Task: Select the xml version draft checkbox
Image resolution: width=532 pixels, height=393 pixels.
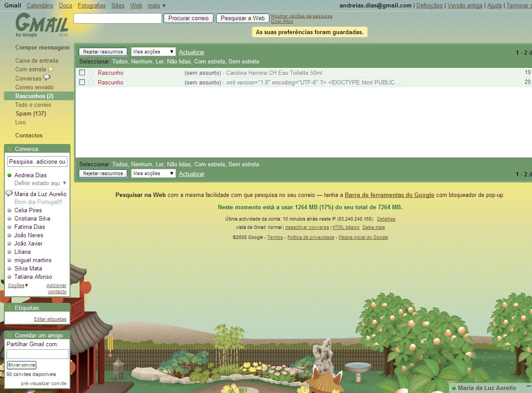Action: pyautogui.click(x=82, y=82)
